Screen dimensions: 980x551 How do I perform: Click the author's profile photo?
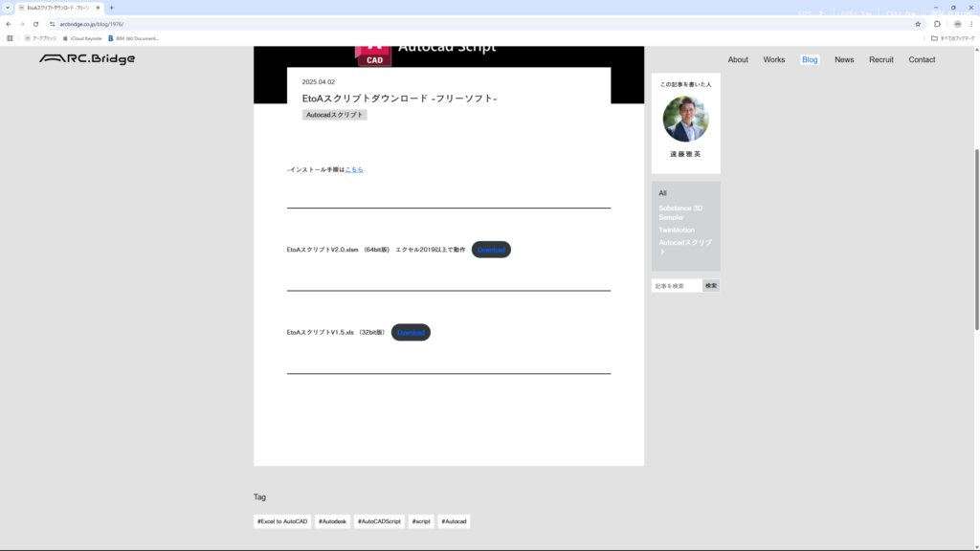click(685, 119)
